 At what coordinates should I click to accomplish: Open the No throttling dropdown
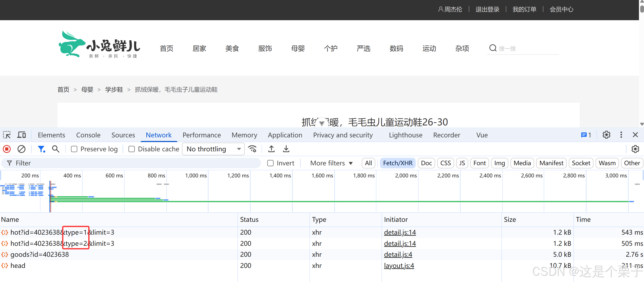pyautogui.click(x=213, y=149)
